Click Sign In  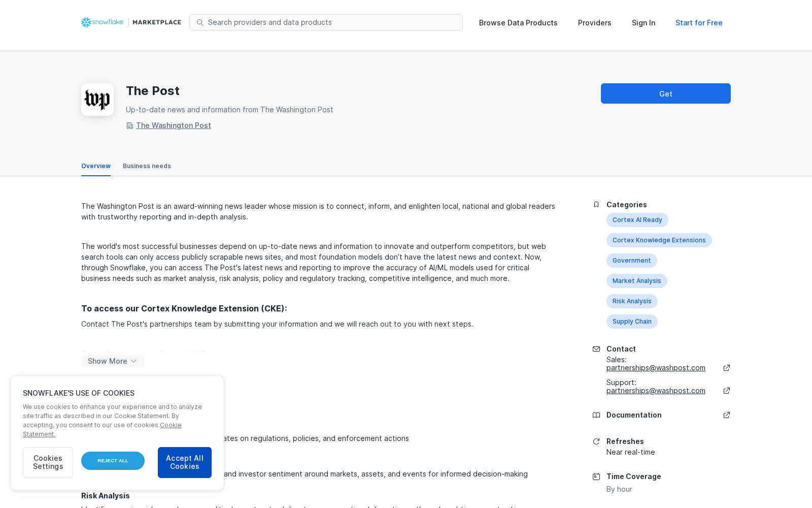tap(644, 23)
